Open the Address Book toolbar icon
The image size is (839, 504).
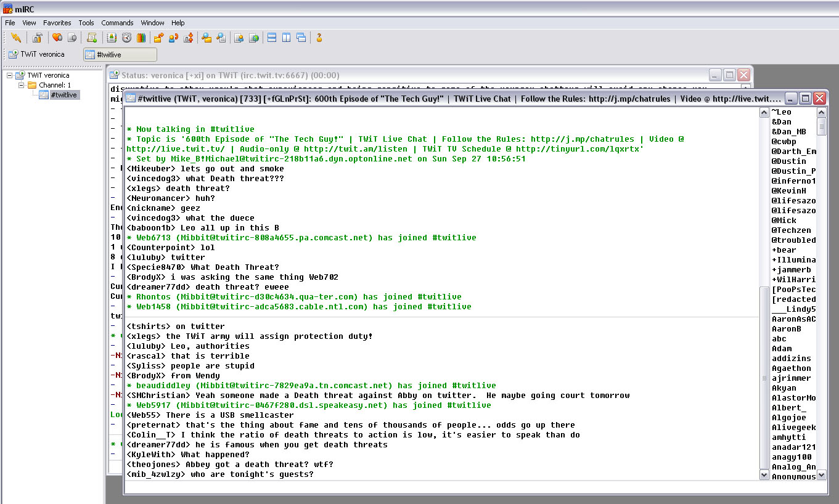point(112,38)
